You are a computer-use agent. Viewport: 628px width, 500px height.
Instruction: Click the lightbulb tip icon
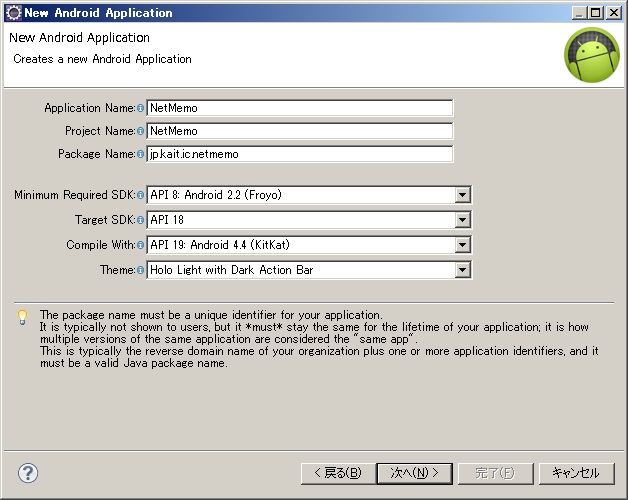click(23, 317)
